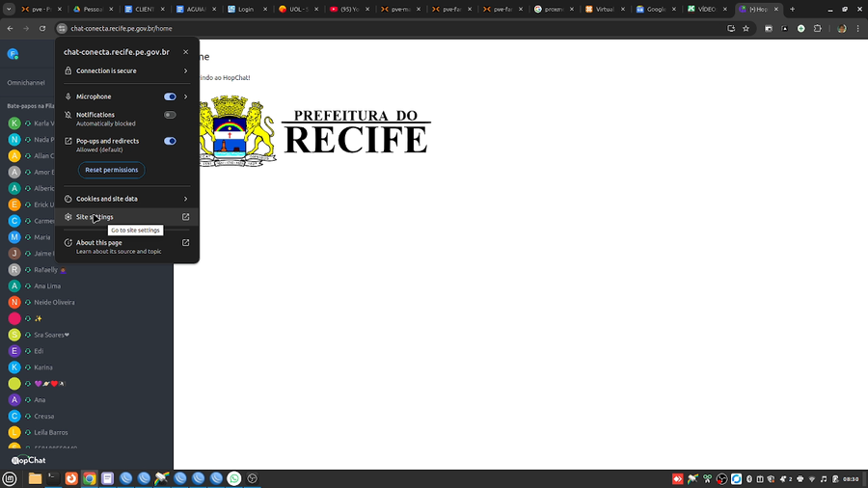Open the Omnichannel section
This screenshot has width=868, height=488.
tap(26, 82)
